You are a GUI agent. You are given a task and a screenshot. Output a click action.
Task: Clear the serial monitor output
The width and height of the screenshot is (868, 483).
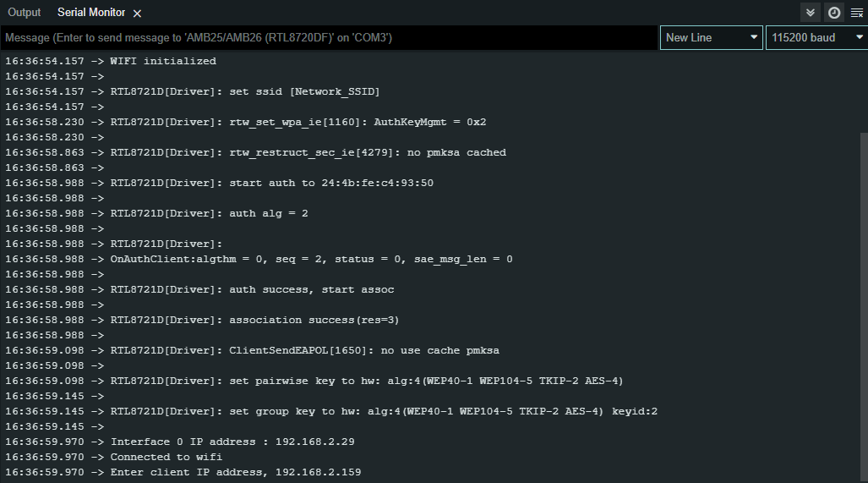point(856,13)
